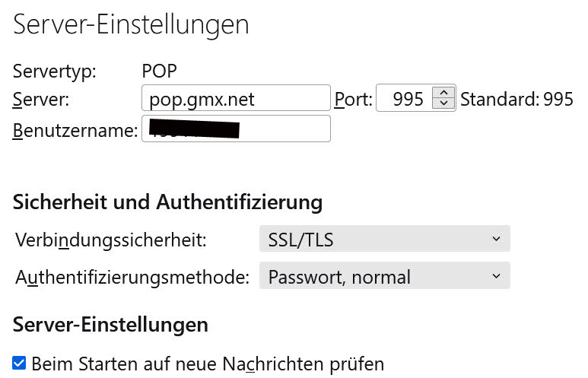Click the 'Authentifizierungsmethode:' label

pos(132,277)
